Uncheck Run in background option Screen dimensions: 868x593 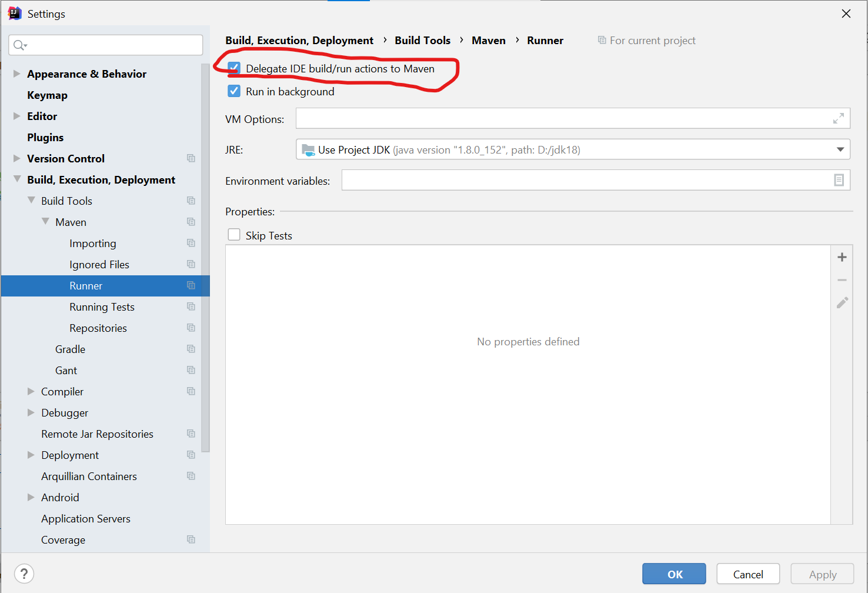234,91
